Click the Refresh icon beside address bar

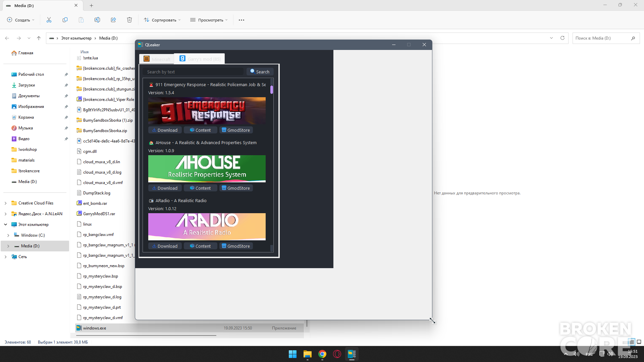562,38
